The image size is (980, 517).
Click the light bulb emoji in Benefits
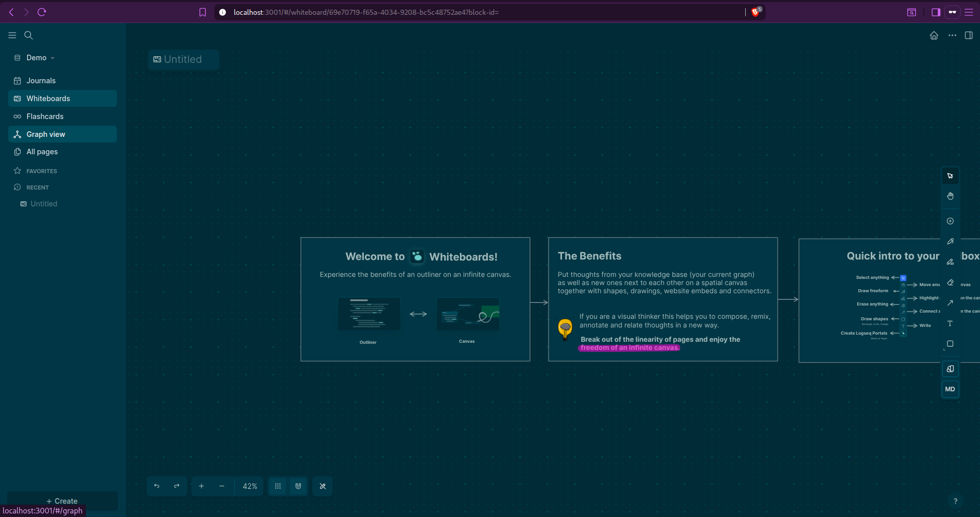tap(565, 330)
